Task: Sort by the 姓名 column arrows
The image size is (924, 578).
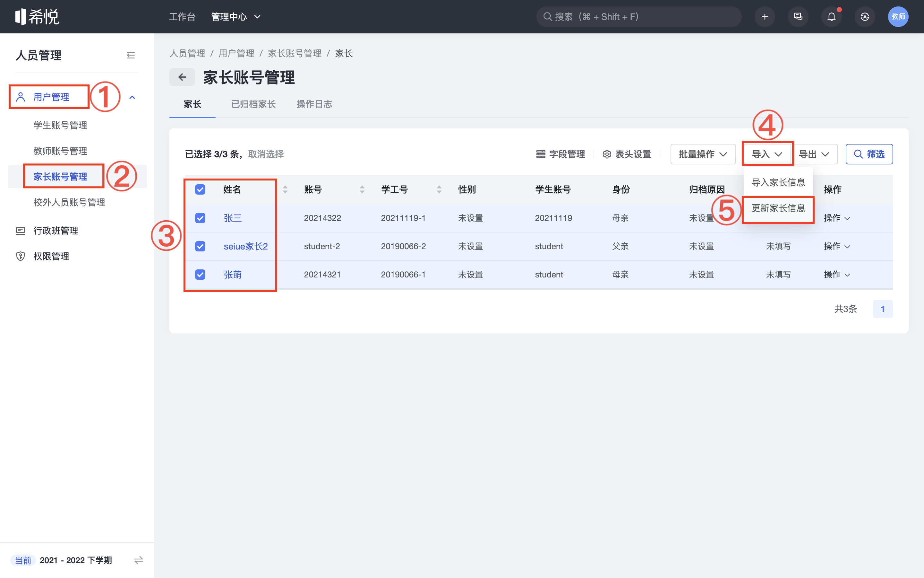Action: coord(285,189)
